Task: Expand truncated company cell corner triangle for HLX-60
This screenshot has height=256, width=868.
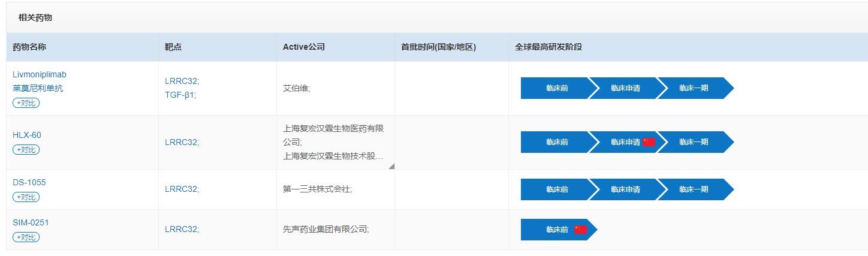Action: point(391,166)
